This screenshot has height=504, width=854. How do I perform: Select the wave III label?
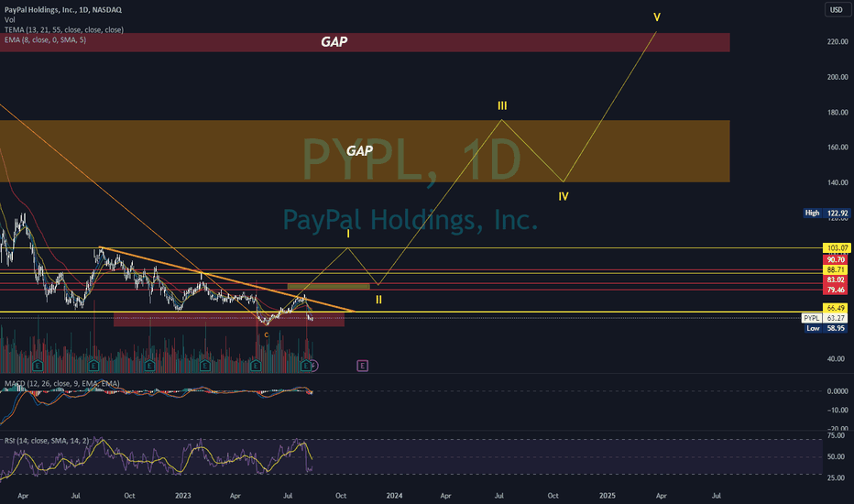click(502, 105)
